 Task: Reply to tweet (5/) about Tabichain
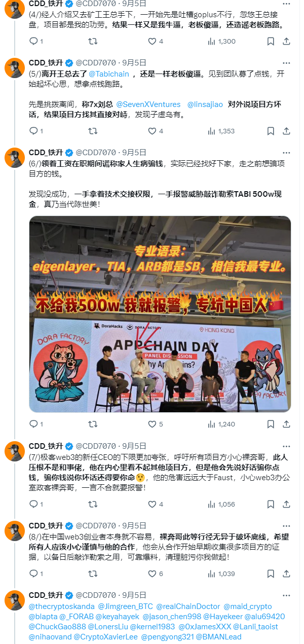point(33,131)
